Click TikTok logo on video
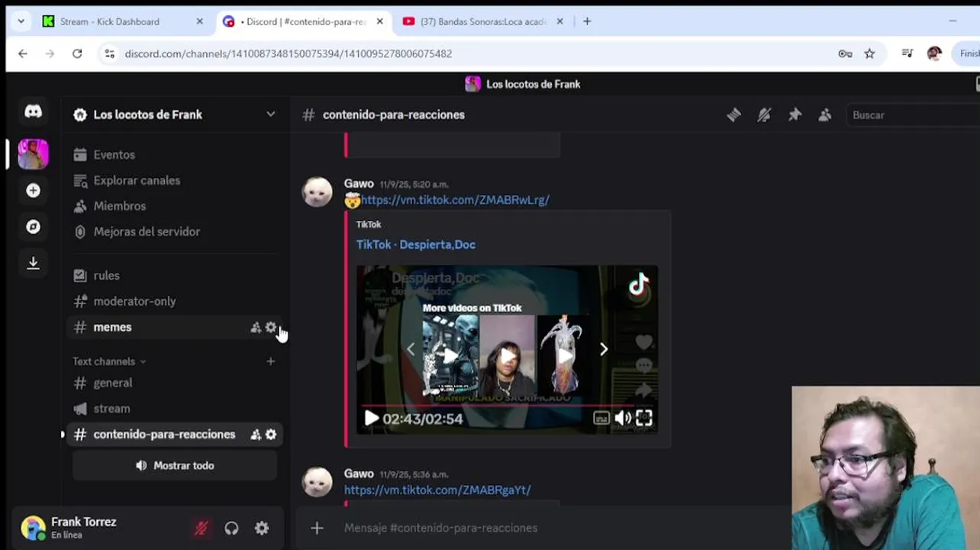 [638, 285]
